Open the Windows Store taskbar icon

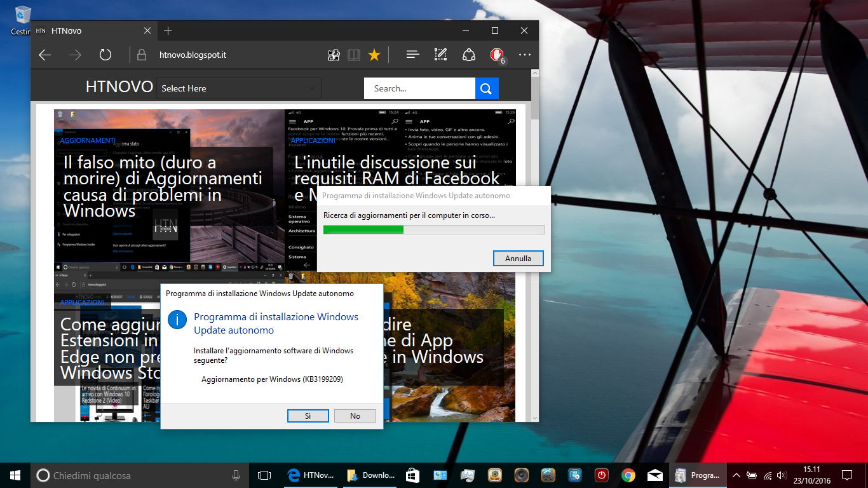[412, 475]
